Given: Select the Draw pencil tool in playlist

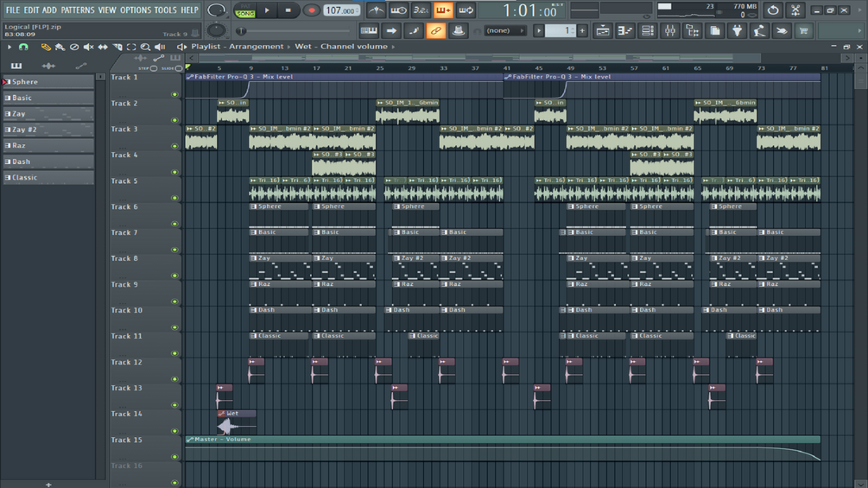Looking at the screenshot, I should [46, 47].
